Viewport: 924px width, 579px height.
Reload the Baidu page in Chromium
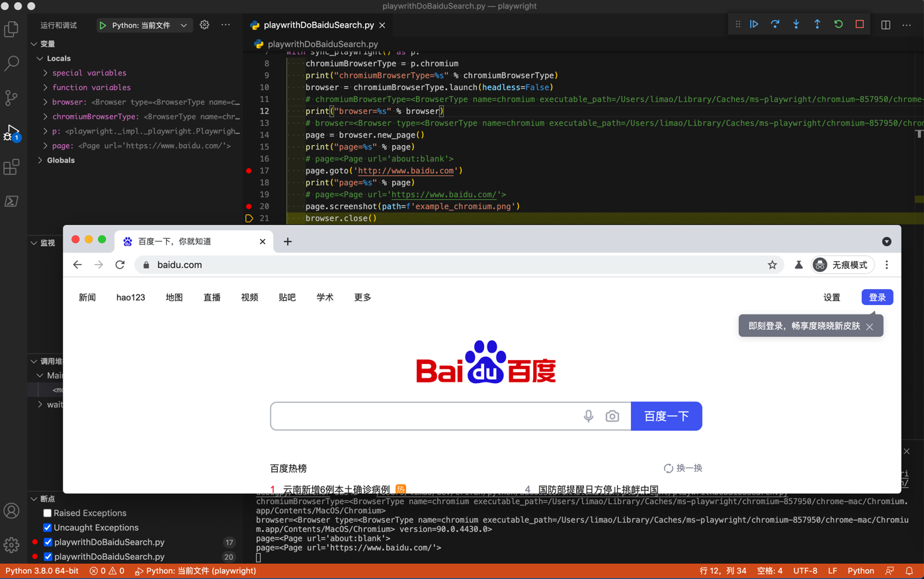pos(120,265)
